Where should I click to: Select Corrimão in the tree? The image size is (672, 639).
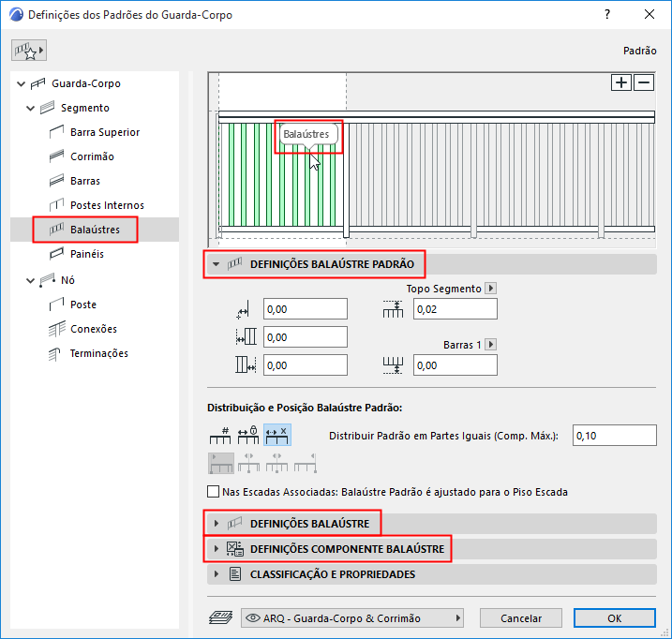click(x=92, y=156)
